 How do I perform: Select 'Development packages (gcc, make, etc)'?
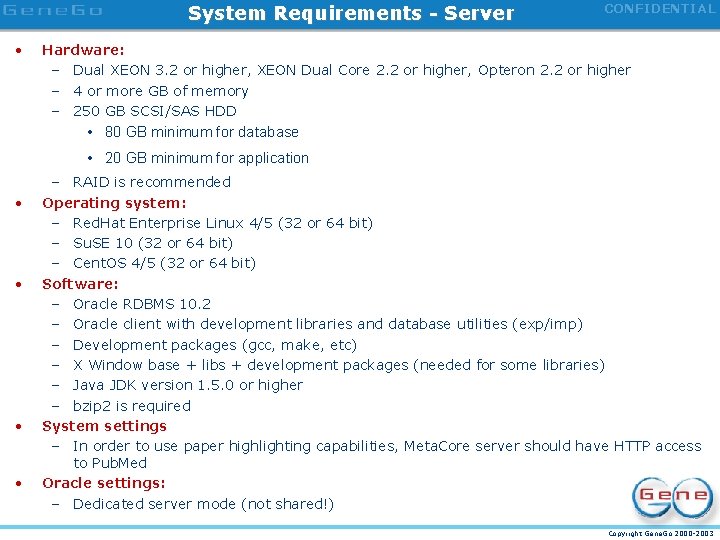click(215, 345)
